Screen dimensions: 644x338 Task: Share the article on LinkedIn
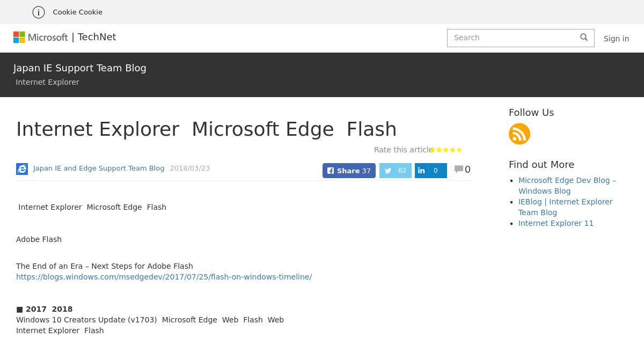point(431,171)
